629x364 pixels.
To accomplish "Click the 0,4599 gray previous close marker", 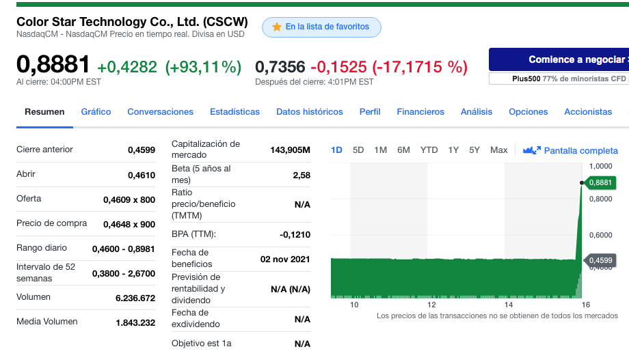I will (x=600, y=260).
